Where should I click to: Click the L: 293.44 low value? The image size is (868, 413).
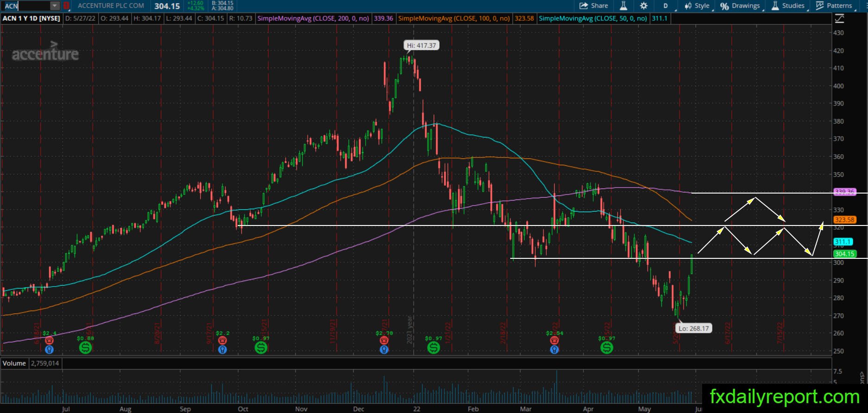click(x=178, y=19)
